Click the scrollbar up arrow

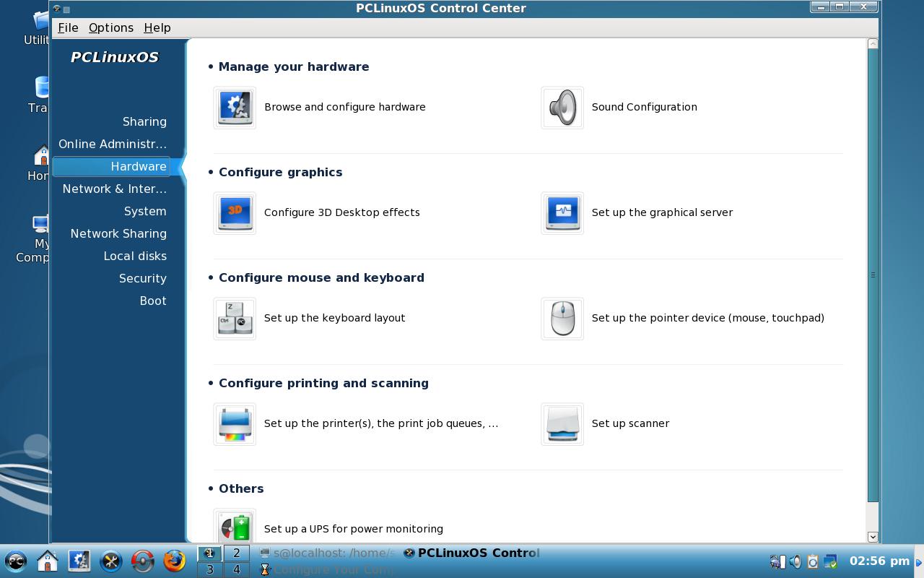click(872, 44)
